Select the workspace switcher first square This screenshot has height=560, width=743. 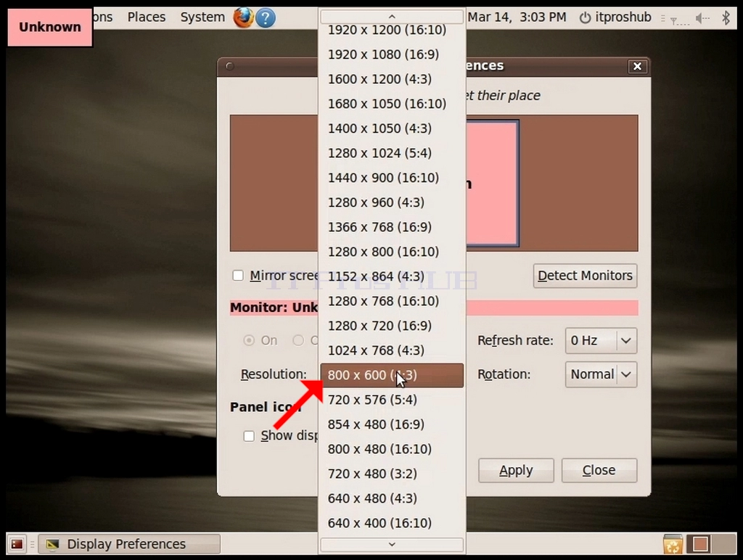(700, 544)
